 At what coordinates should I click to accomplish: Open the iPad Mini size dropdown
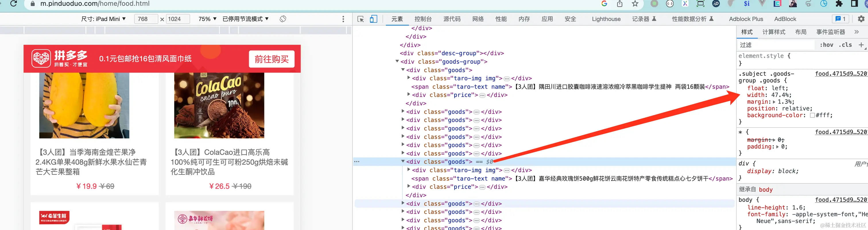coord(103,19)
